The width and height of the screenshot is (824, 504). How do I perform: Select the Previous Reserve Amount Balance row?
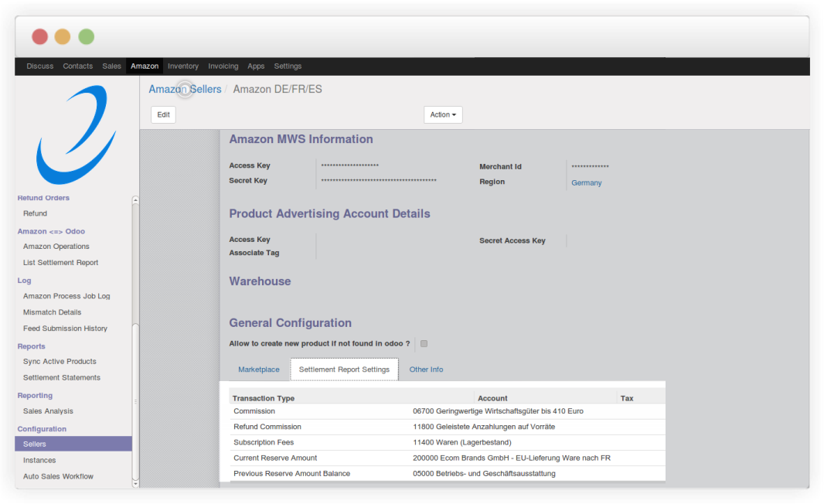(448, 474)
